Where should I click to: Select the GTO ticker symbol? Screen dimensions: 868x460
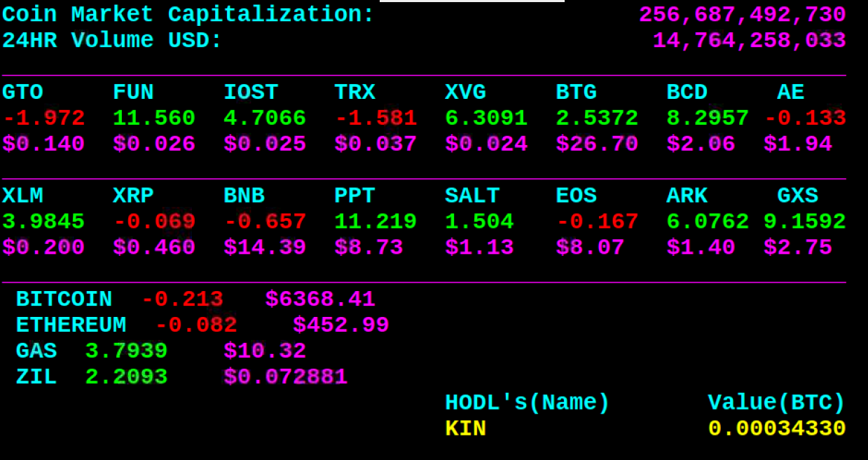tap(21, 91)
